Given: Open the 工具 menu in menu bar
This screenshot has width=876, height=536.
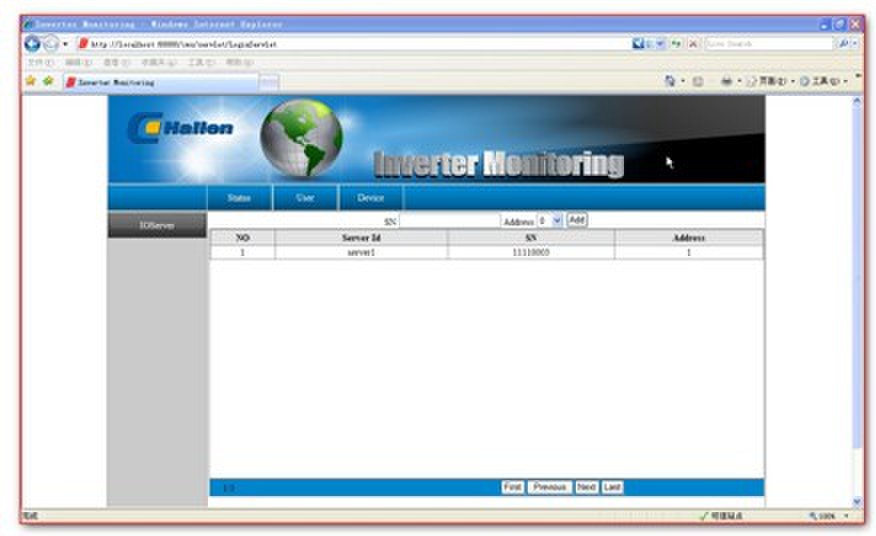Looking at the screenshot, I should click(201, 63).
